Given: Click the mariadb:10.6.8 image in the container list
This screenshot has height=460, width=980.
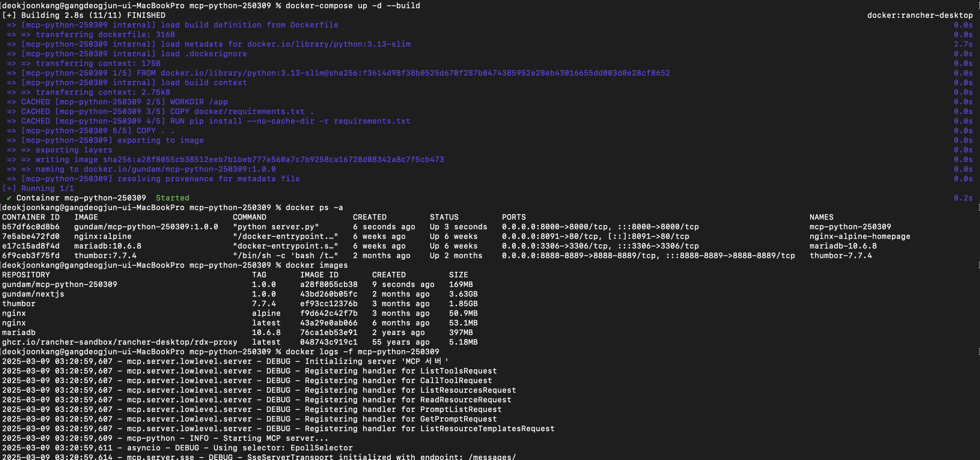Looking at the screenshot, I should pos(107,246).
